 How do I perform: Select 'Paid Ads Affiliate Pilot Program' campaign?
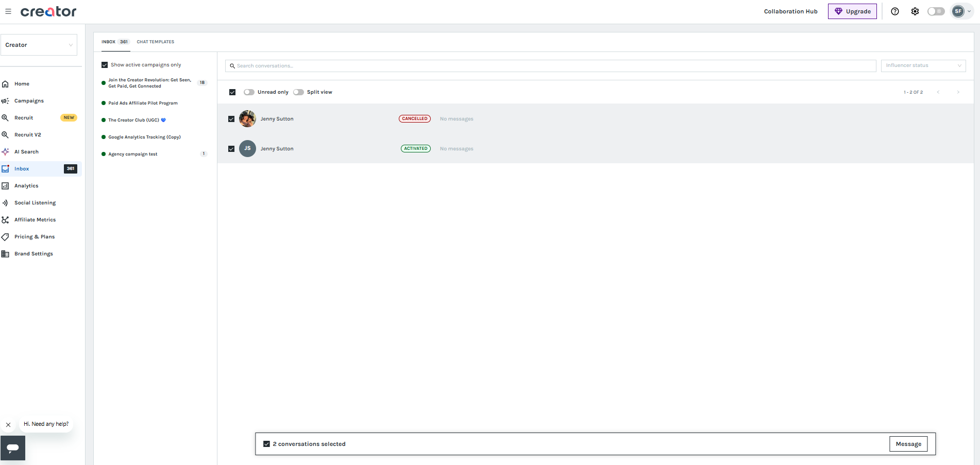[x=143, y=103]
